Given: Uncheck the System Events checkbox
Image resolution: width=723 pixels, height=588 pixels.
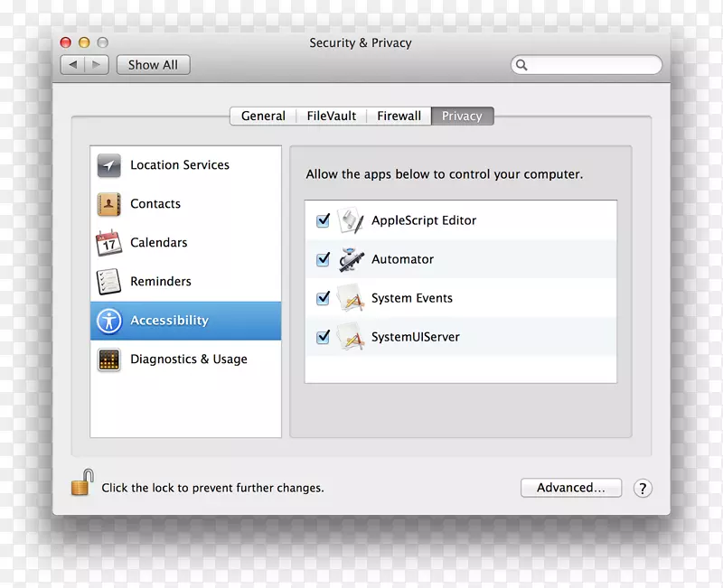Looking at the screenshot, I should 323,298.
